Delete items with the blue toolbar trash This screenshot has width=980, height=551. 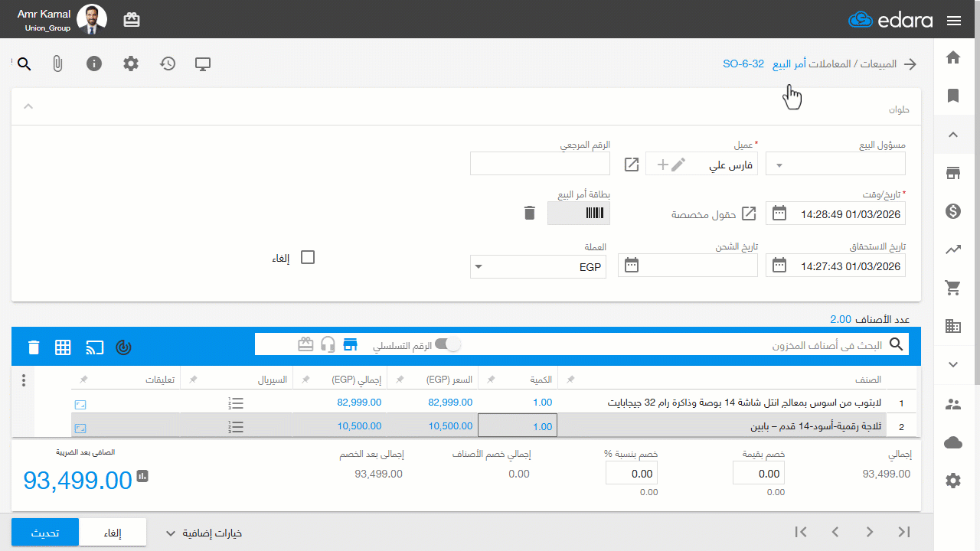coord(33,347)
